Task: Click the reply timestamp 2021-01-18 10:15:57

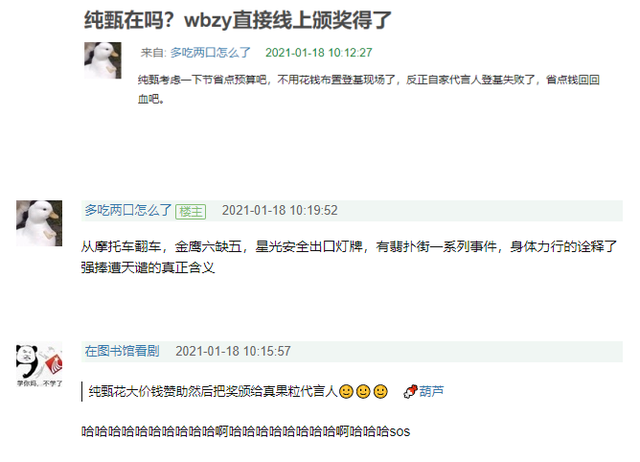Action: 233,351
